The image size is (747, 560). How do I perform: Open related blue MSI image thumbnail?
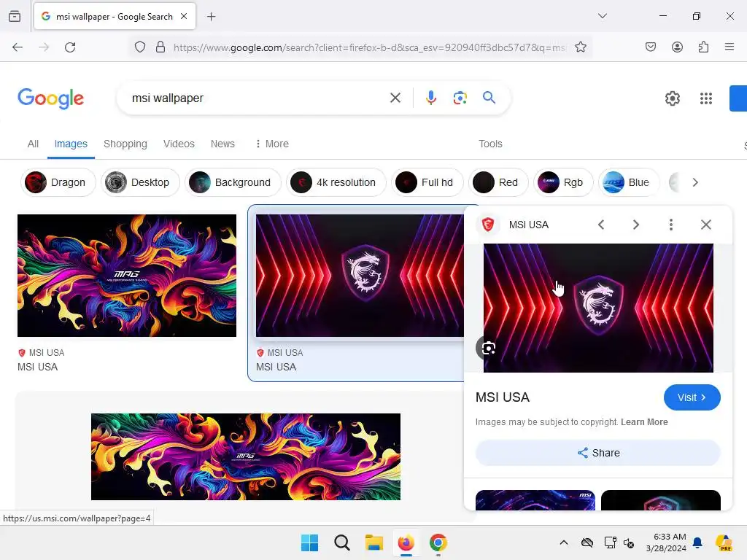(535, 500)
